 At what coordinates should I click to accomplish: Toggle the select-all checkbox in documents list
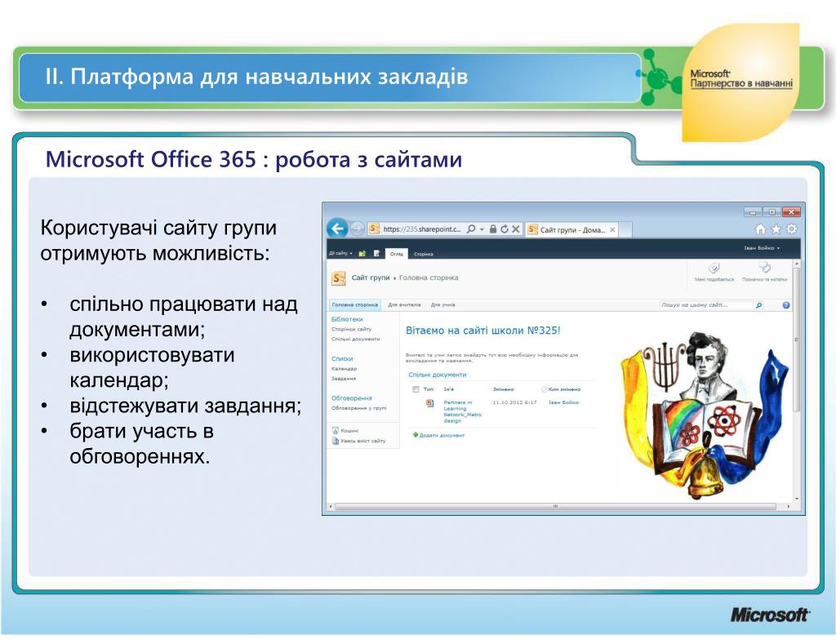pos(416,389)
